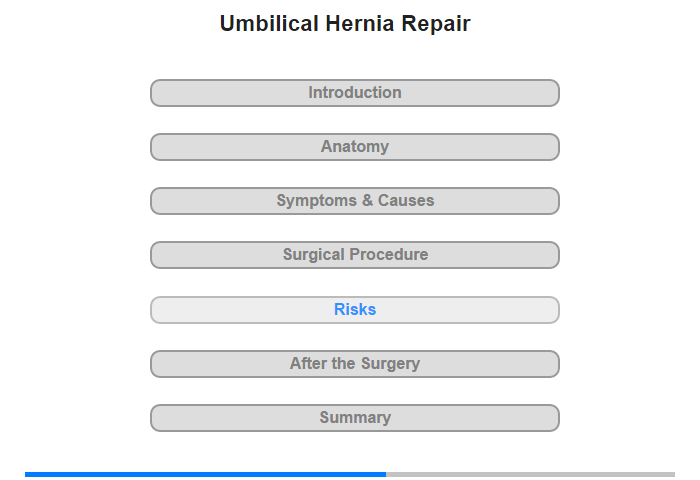The height and width of the screenshot is (480, 700).
Task: Click the blue filled part of progress bar
Action: coord(205,474)
